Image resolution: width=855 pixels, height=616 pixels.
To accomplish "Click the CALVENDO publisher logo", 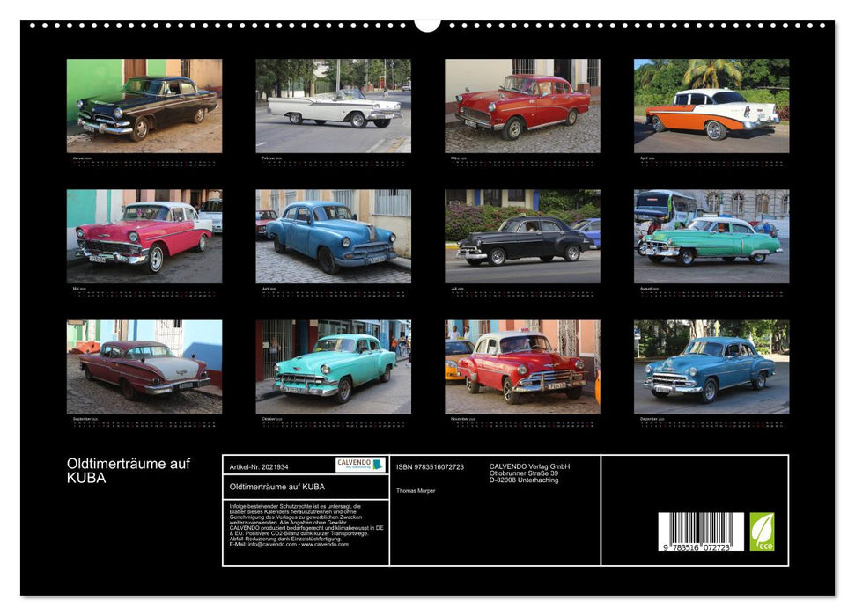I will [x=357, y=464].
